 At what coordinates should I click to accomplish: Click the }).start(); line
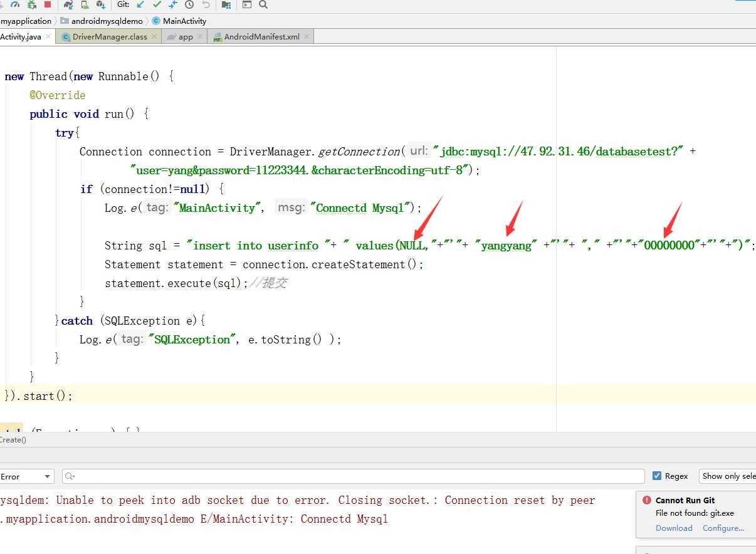[x=39, y=396]
